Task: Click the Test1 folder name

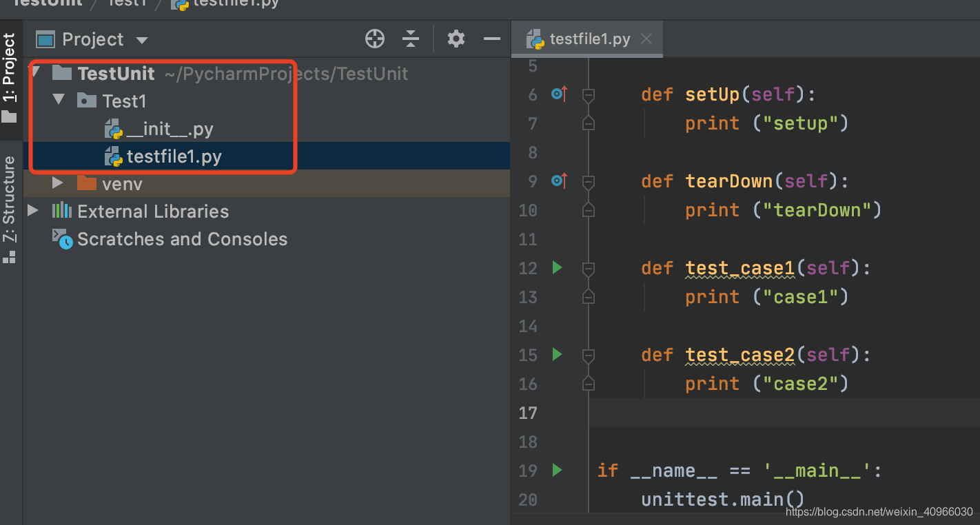Action: point(125,101)
